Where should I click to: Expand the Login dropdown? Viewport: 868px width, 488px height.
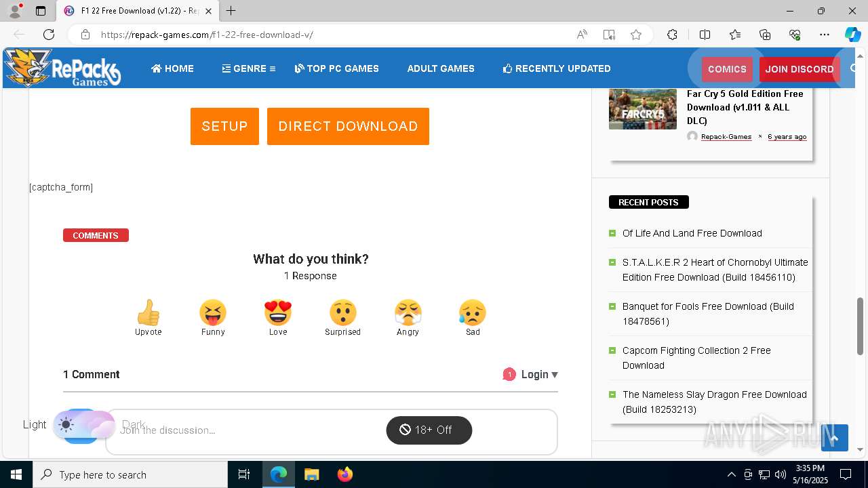click(540, 374)
